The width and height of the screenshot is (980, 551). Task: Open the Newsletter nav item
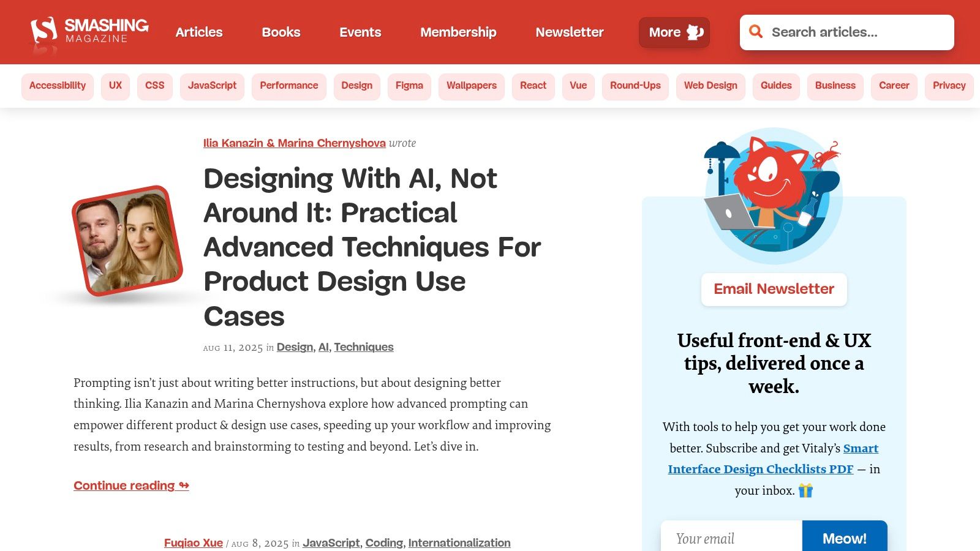pos(570,32)
